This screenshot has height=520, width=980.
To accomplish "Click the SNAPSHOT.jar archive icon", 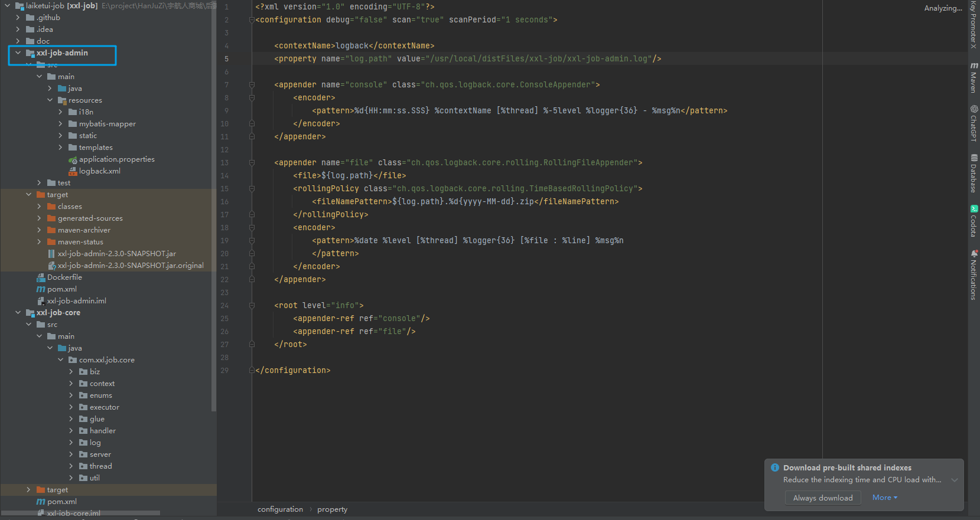I will pos(51,254).
